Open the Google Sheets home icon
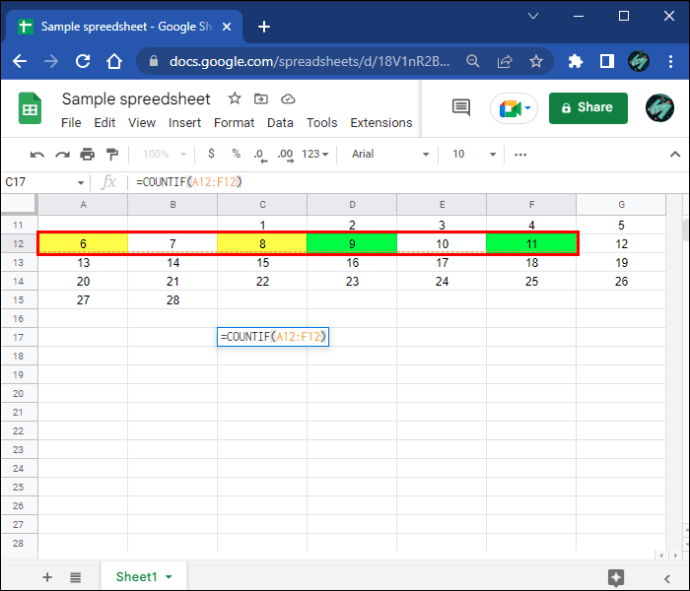The height and width of the screenshot is (591, 690). pos(30,108)
